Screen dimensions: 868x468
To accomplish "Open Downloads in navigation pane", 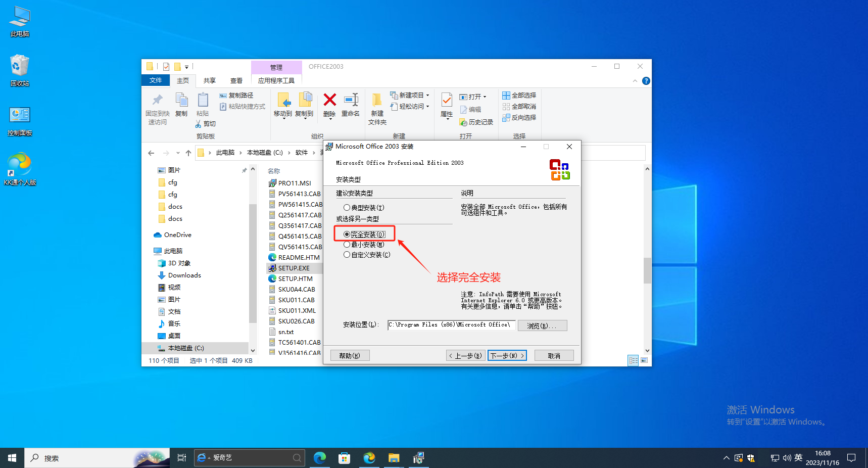I will [x=184, y=275].
